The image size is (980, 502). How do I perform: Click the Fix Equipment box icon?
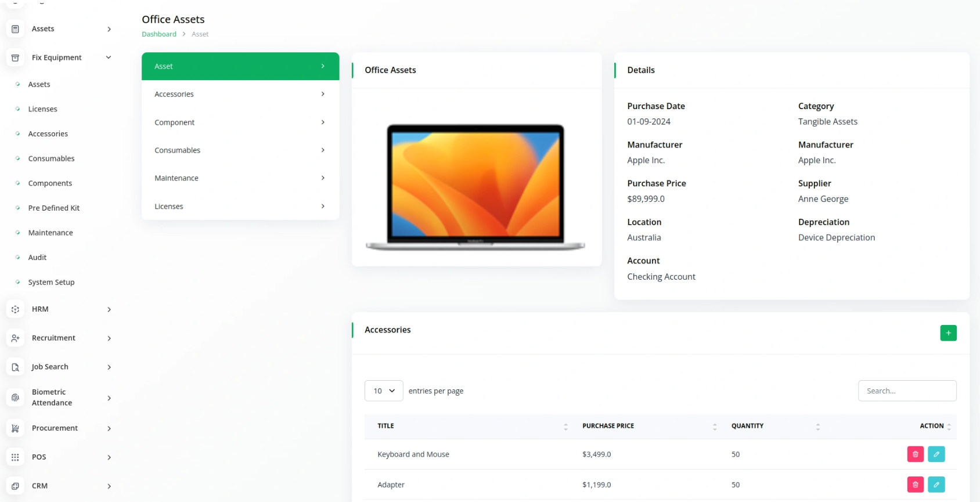pos(15,57)
